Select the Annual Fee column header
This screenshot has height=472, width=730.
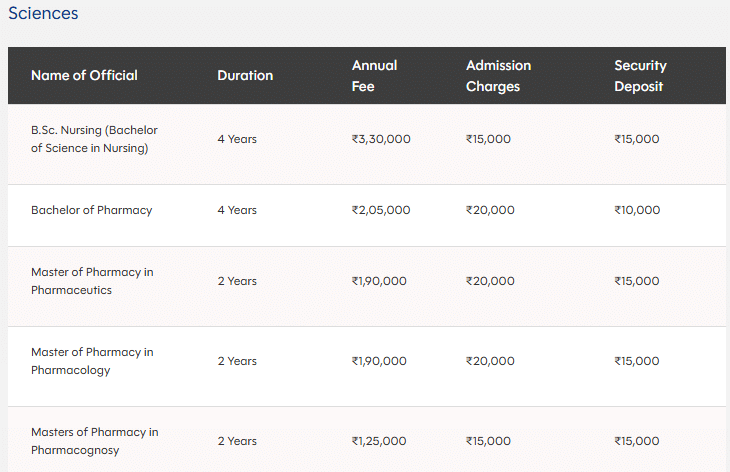374,75
